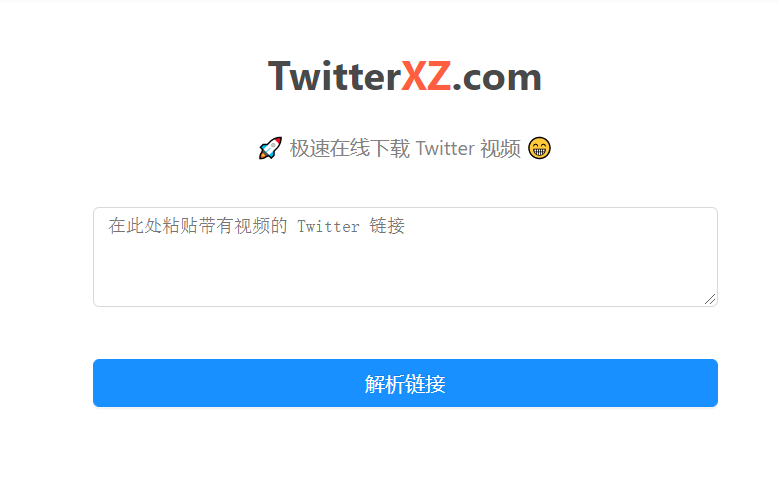Click the placeholder text 在此处粘贴带有视频的
Image resolution: width=778 pixels, height=493 pixels.
point(198,226)
